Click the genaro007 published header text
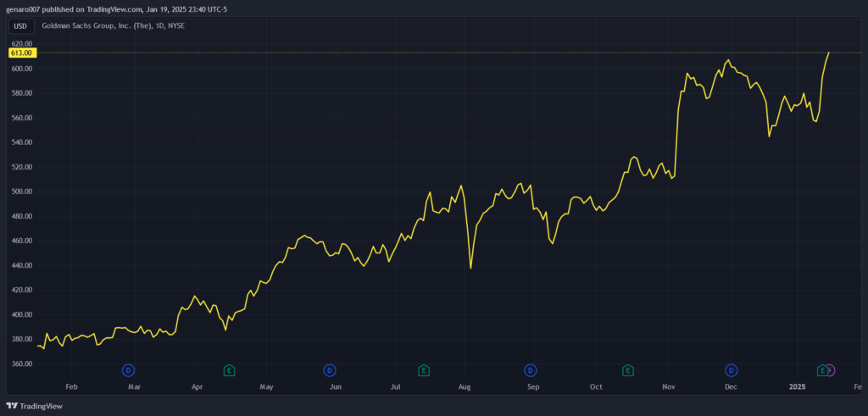Screen dimensions: 868x416 116,9
